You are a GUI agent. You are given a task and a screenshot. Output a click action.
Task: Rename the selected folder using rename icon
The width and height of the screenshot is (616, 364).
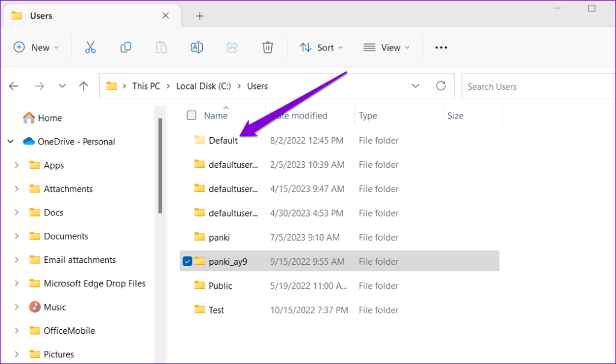197,47
